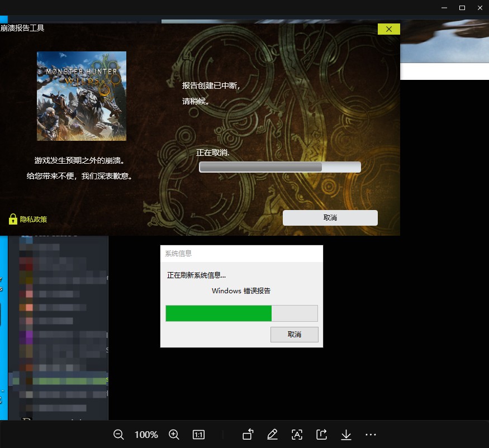Screen dimensions: 489x448
Task: Click the green system info progress bar
Action: coord(241,313)
